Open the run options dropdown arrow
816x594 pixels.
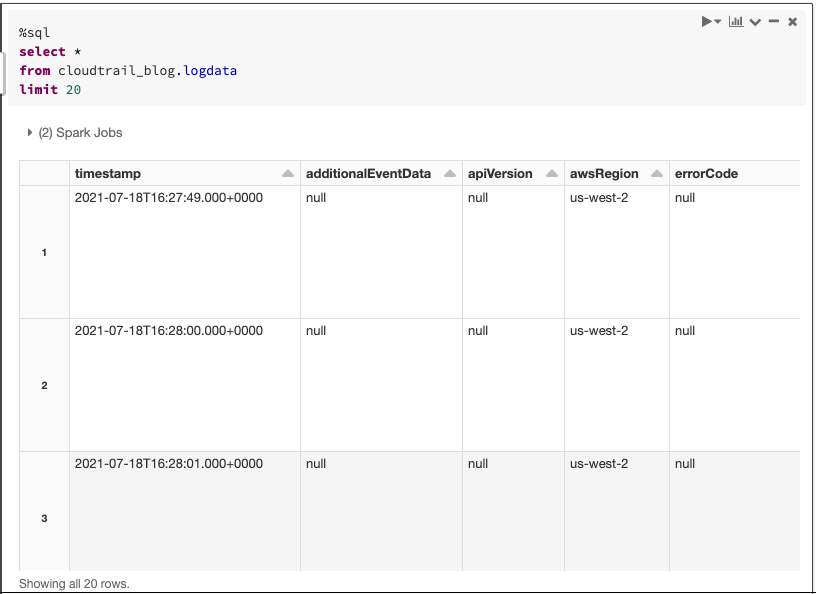(717, 21)
